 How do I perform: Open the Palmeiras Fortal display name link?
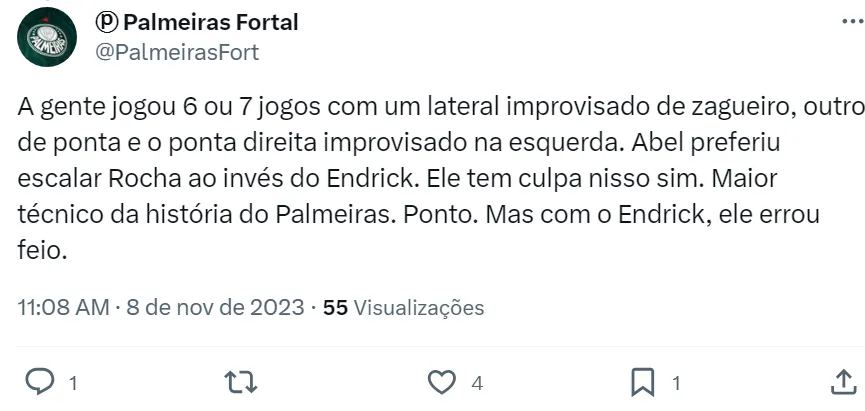[x=210, y=22]
